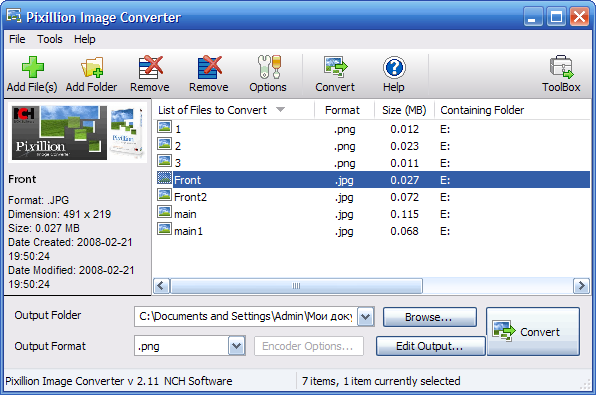Click the size value 0.115
This screenshot has height=395, width=596.
404,214
